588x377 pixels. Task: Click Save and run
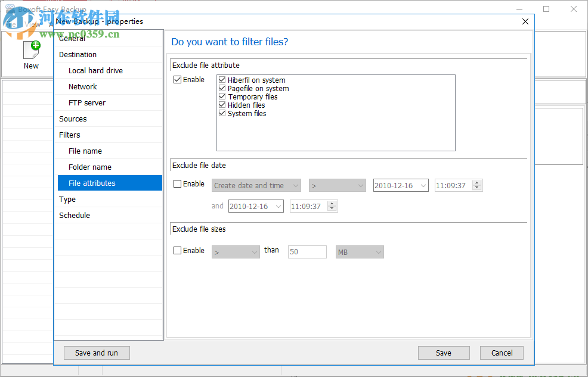point(97,353)
